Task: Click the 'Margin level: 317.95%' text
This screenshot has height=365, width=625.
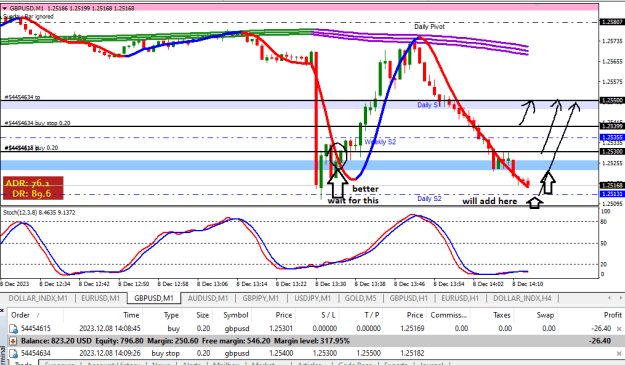Action: (x=312, y=341)
